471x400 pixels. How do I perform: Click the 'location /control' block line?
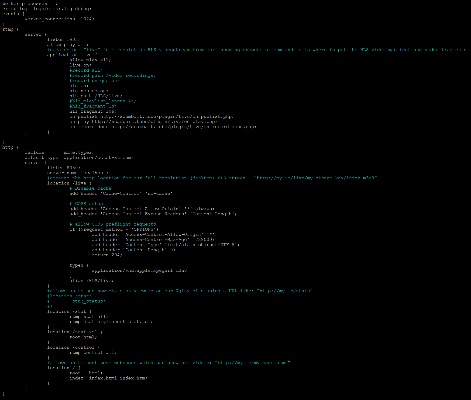coord(73,347)
